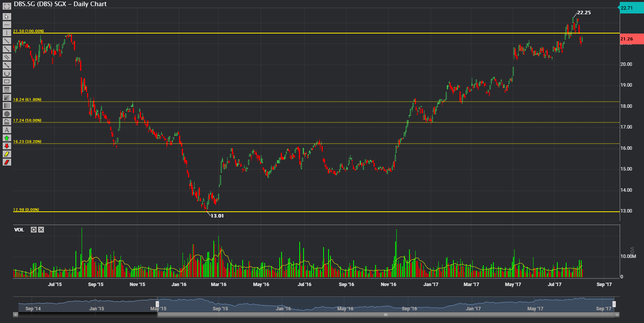Add a green up arrow marker
Image resolution: width=644 pixels, height=323 pixels.
click(7, 138)
